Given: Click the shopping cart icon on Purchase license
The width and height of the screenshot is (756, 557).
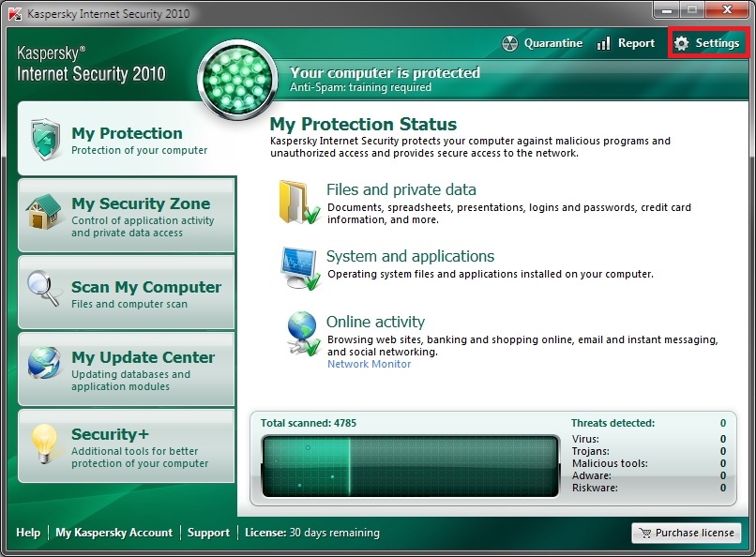Looking at the screenshot, I should click(x=644, y=533).
